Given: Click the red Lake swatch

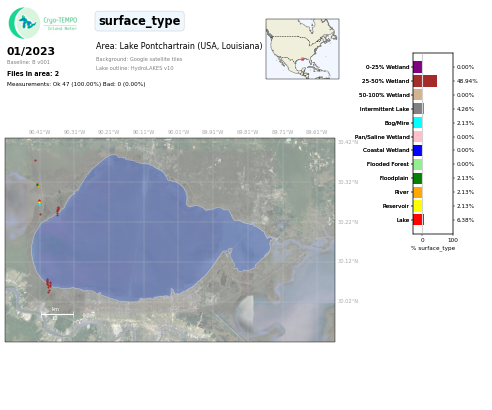Looking at the screenshot, I should [x=419, y=220].
